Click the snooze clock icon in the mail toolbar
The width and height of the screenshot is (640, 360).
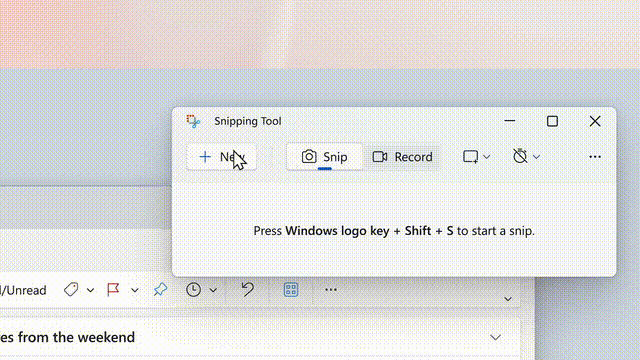[193, 290]
